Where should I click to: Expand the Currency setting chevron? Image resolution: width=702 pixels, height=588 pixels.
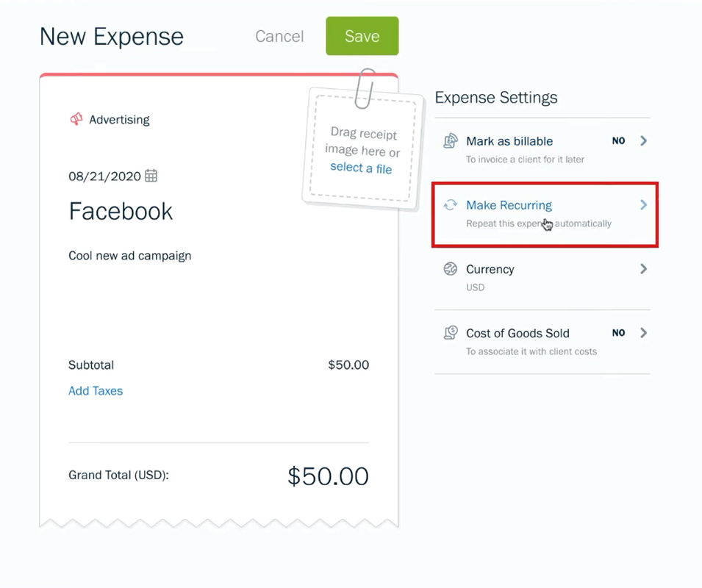[x=643, y=269]
